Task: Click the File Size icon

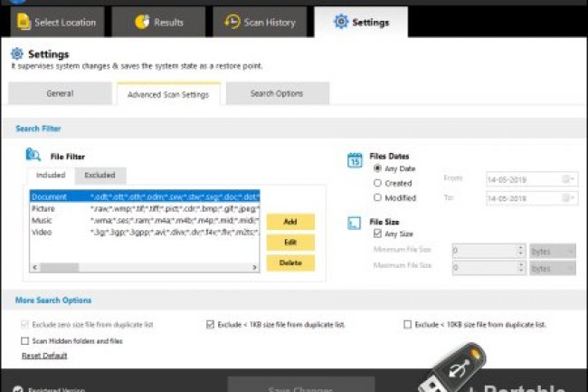Action: tap(354, 224)
